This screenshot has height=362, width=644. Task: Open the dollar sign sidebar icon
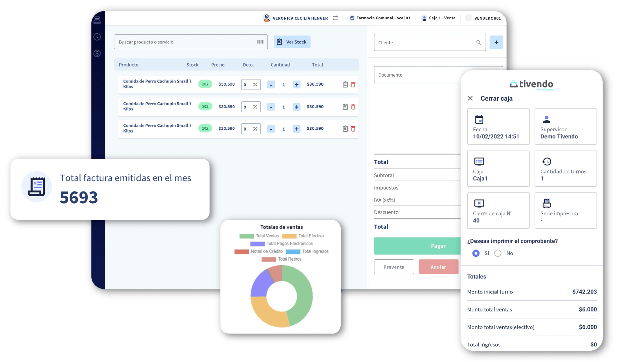pos(97,53)
